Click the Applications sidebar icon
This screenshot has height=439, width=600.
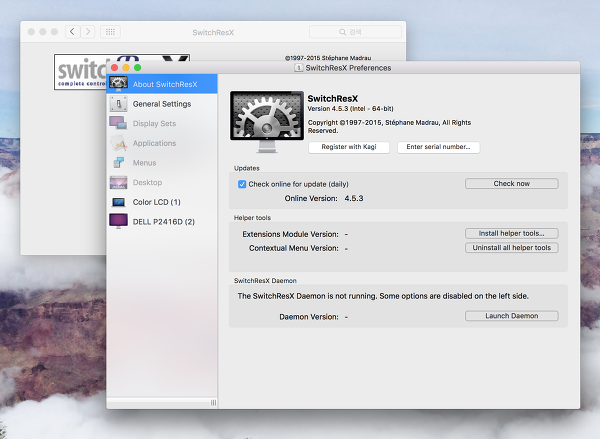(118, 143)
